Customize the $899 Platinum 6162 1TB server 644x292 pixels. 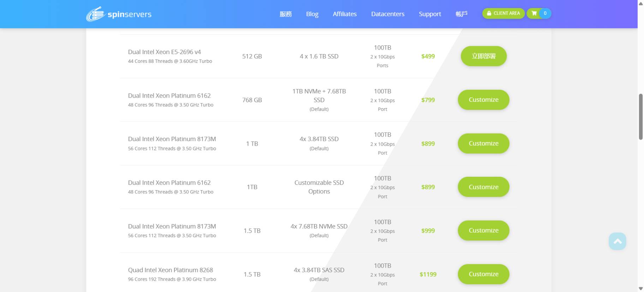(x=483, y=187)
